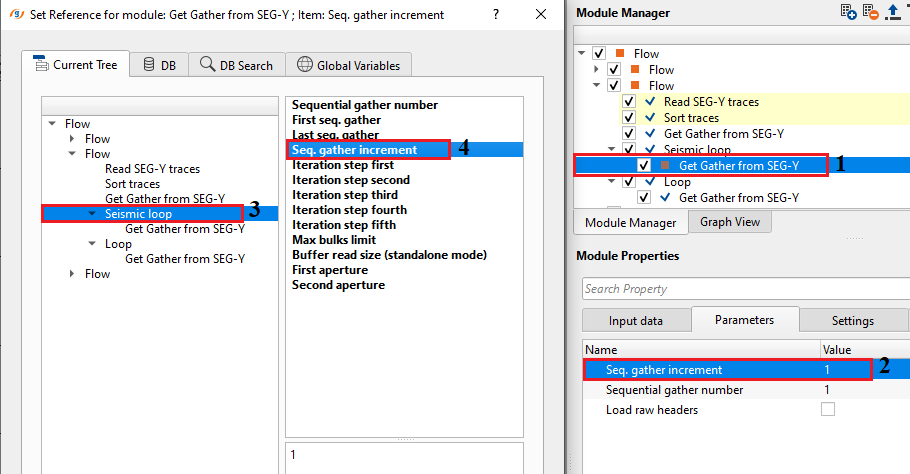
Task: Click the help question mark in dialog title
Action: tap(497, 14)
